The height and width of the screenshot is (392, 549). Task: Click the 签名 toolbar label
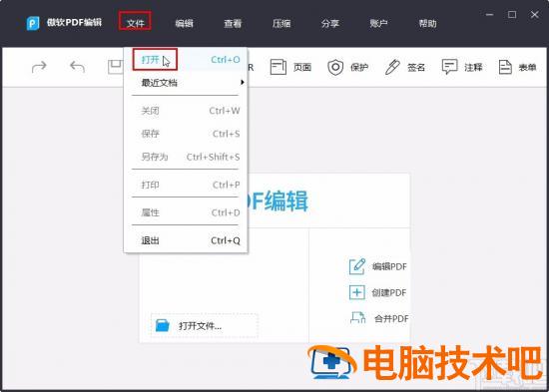(x=416, y=67)
